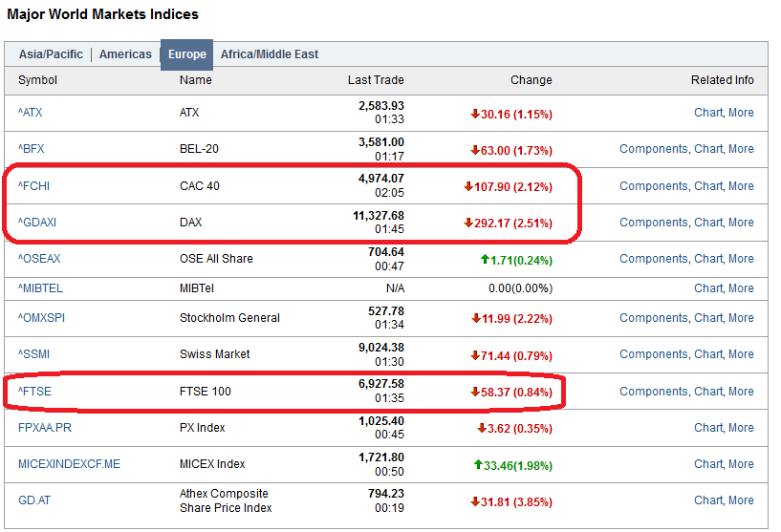The image size is (781, 532).
Task: Open the ^FTSE symbol link
Action: point(34,392)
